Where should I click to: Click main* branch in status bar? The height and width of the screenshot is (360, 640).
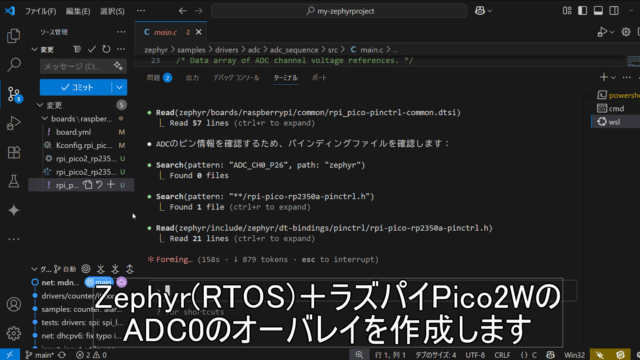(x=39, y=355)
